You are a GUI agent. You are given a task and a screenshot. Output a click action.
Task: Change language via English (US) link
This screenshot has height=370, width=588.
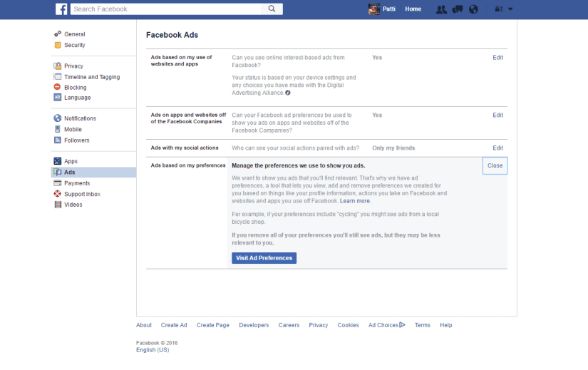point(153,350)
